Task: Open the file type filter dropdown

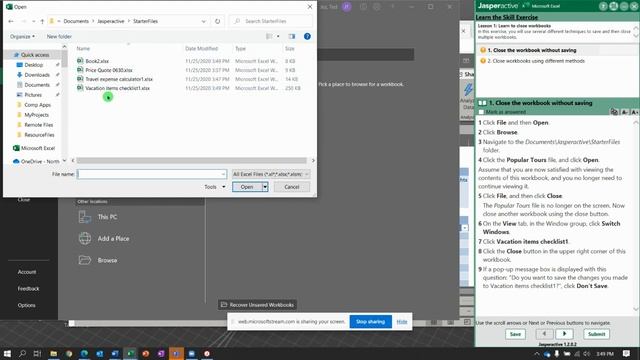Action: 271,174
